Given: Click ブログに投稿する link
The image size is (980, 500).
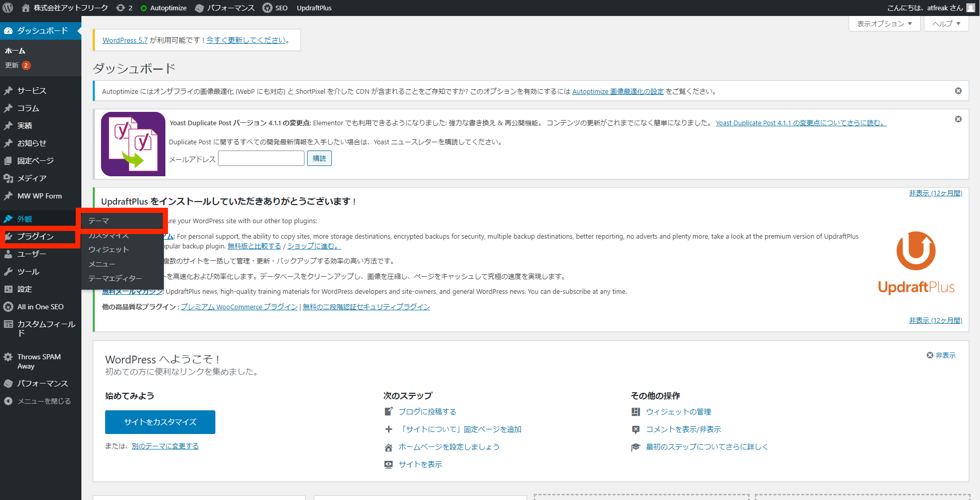Looking at the screenshot, I should (x=427, y=412).
